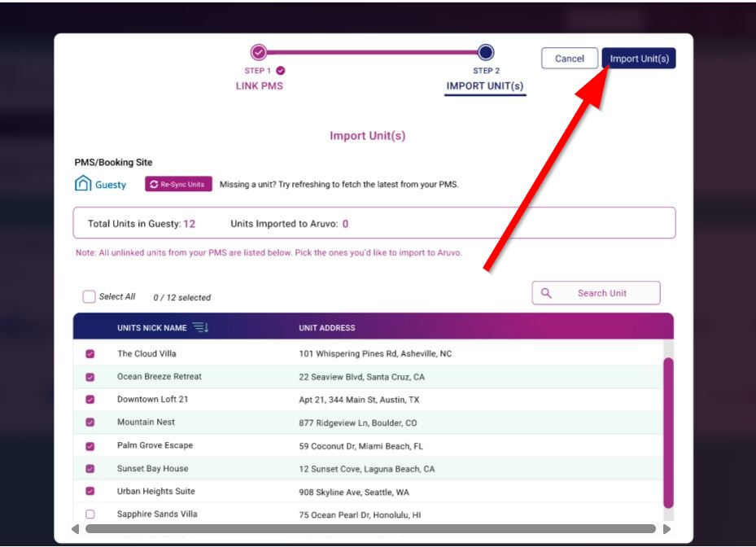Cancel the import wizard

[x=570, y=59]
